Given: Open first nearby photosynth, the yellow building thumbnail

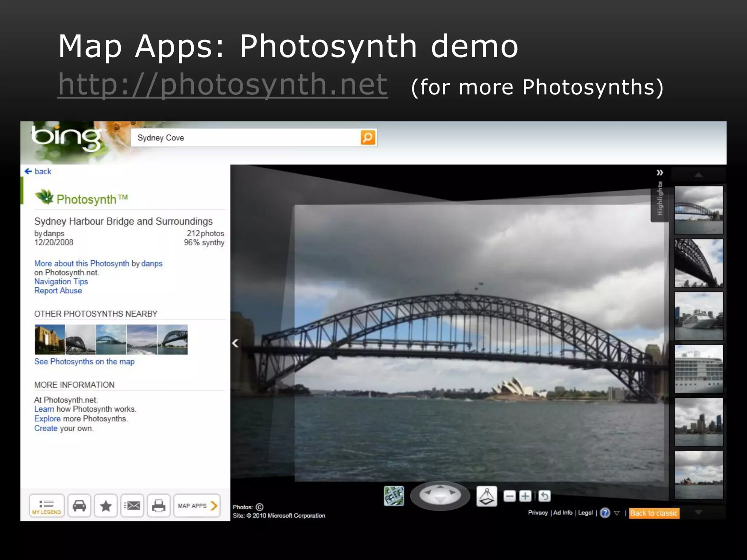Looking at the screenshot, I should [x=50, y=339].
